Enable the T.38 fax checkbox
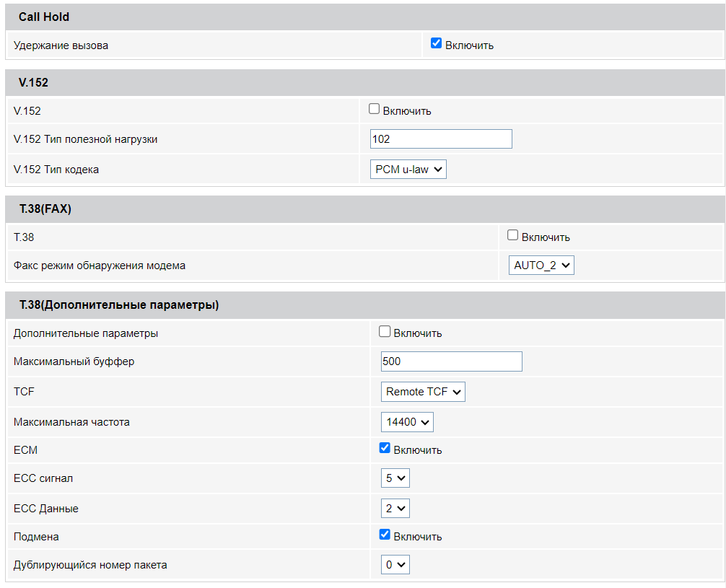The height and width of the screenshot is (588, 726). click(x=512, y=235)
